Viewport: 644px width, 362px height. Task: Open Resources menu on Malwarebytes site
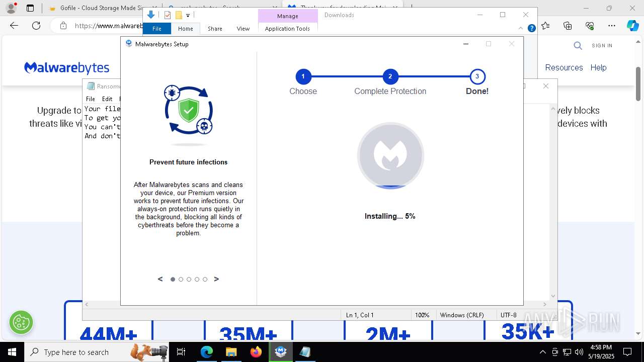(564, 67)
